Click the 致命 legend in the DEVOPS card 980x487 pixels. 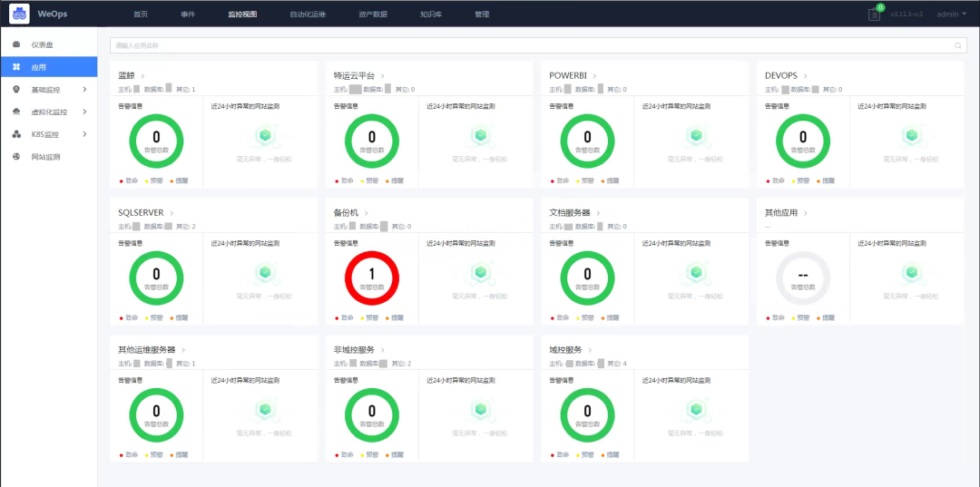[x=776, y=180]
